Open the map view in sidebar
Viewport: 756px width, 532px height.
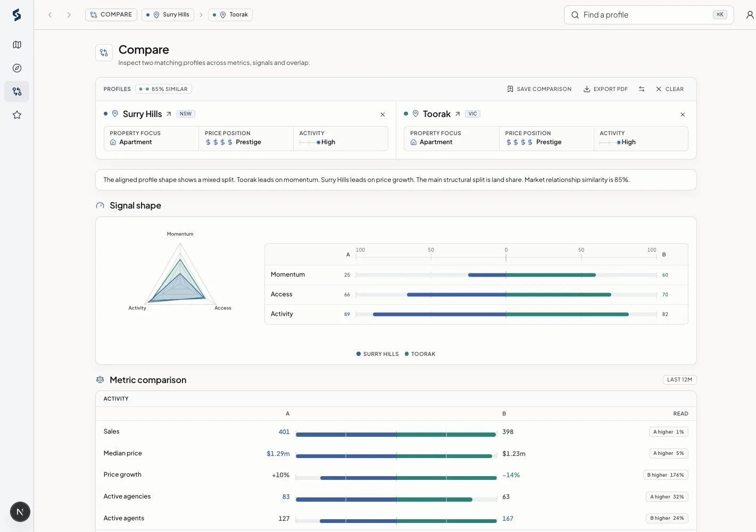[17, 45]
